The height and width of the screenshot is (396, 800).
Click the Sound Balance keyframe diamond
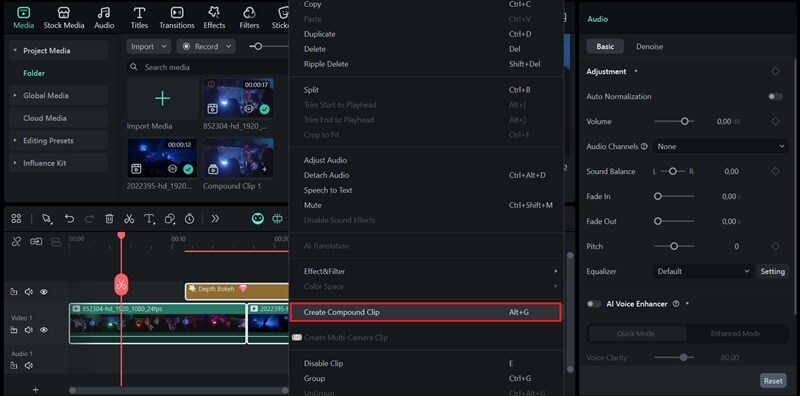click(775, 171)
